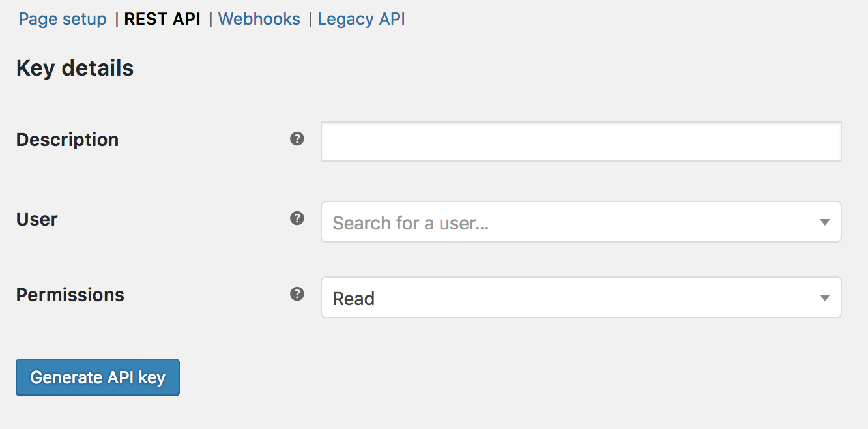Viewport: 868px width, 429px height.
Task: Click the pipe separator before Legacy API
Action: (x=310, y=19)
